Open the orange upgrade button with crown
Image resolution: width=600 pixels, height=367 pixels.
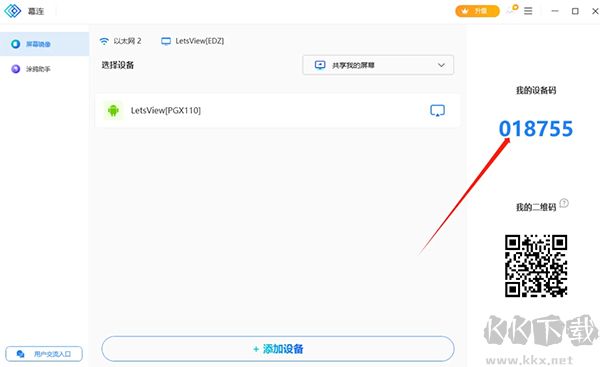pyautogui.click(x=477, y=11)
